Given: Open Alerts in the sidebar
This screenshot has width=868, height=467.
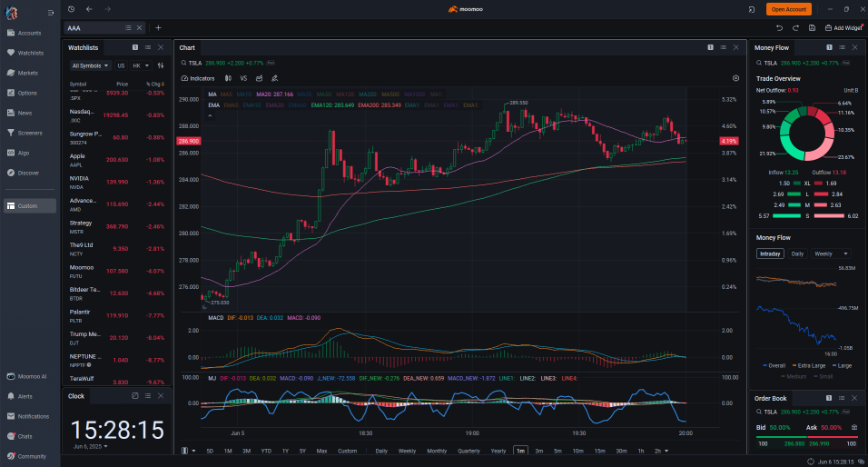Looking at the screenshot, I should point(21,397).
